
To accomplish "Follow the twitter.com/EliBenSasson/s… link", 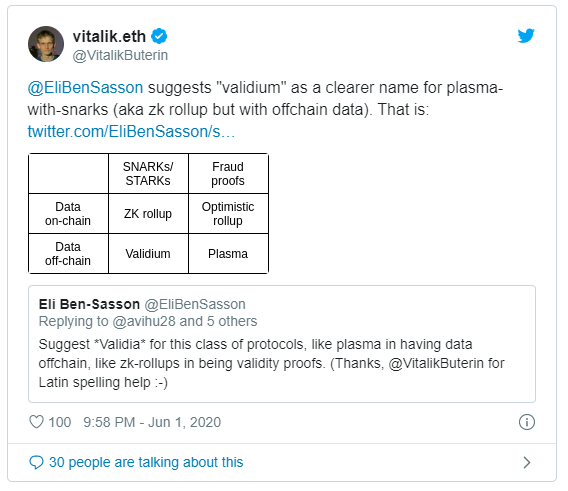I will click(131, 132).
